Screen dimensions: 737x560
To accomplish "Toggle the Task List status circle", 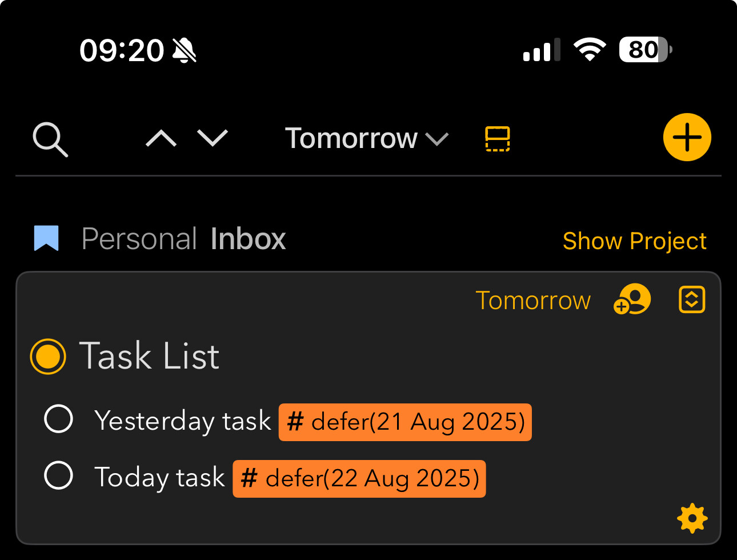I will 48,357.
